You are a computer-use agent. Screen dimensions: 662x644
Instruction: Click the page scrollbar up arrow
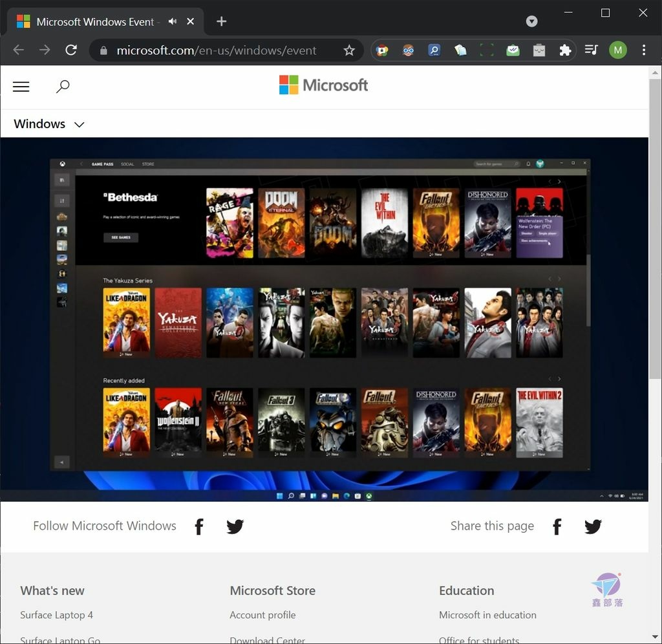point(655,72)
